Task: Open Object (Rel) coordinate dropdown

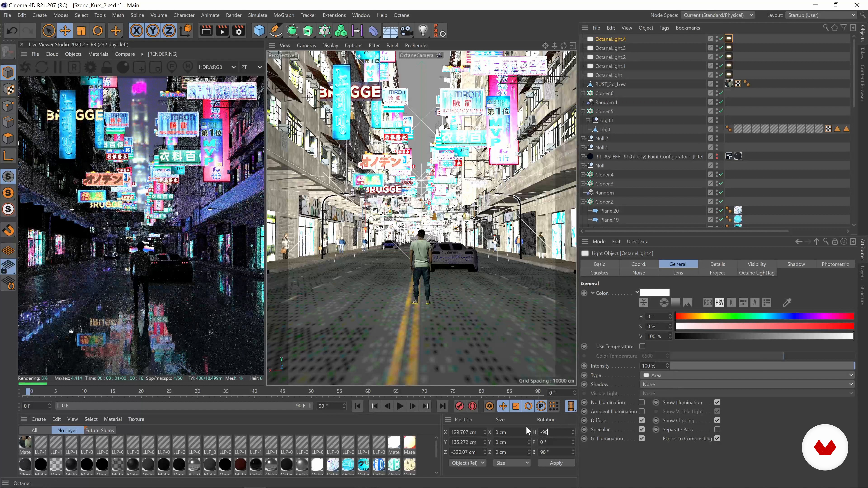Action: click(468, 463)
